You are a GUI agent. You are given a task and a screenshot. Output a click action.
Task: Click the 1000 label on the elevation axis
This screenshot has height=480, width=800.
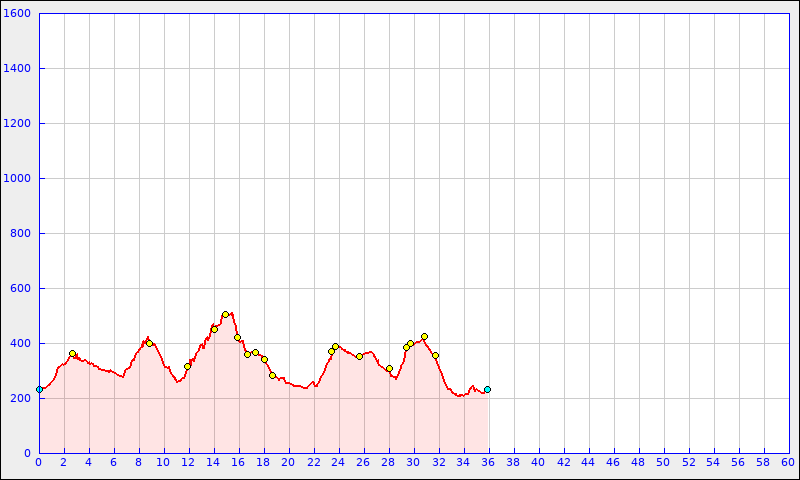[x=18, y=179]
